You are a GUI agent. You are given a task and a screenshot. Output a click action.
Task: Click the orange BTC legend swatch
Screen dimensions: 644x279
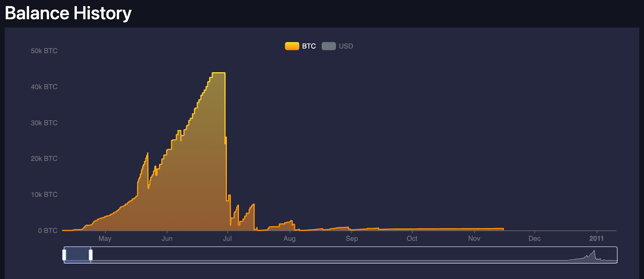click(x=292, y=46)
